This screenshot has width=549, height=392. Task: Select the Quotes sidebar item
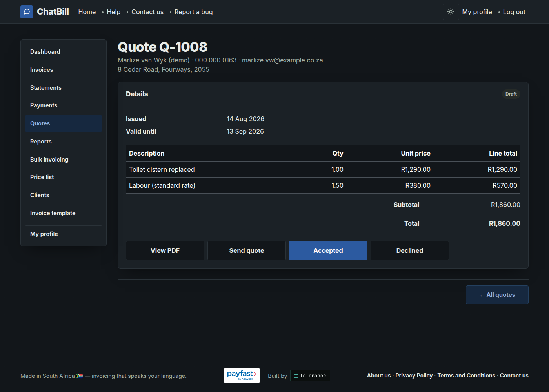coord(64,123)
